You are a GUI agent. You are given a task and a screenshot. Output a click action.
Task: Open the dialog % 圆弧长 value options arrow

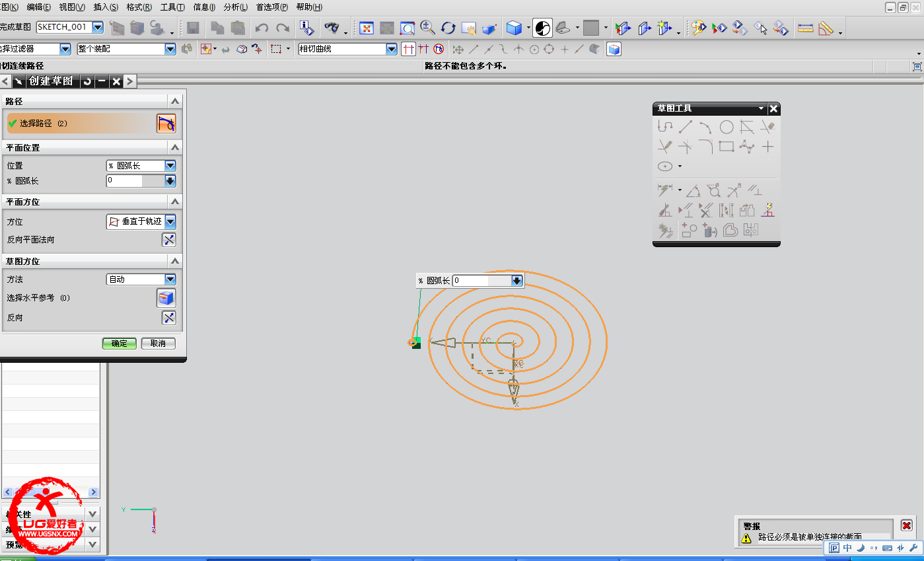(x=170, y=180)
